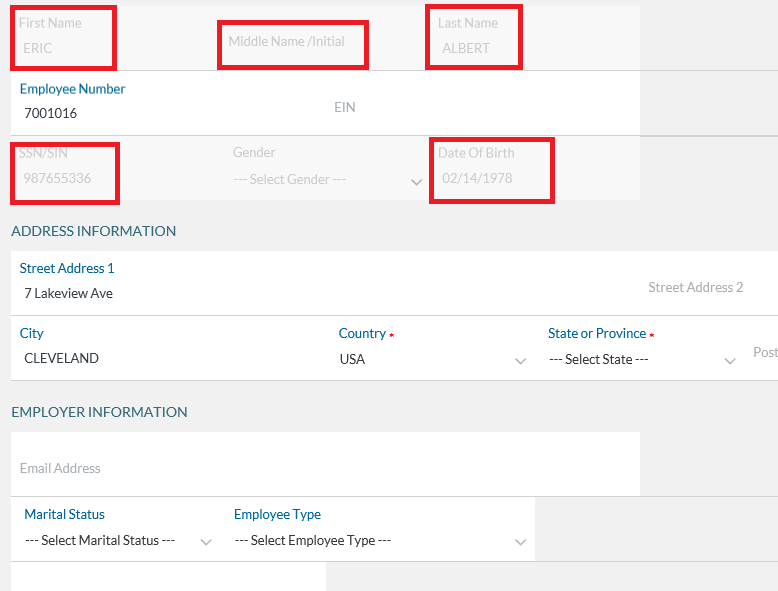The width and height of the screenshot is (778, 591).
Task: Click the Last Name field containing ALBERT
Action: (x=473, y=47)
